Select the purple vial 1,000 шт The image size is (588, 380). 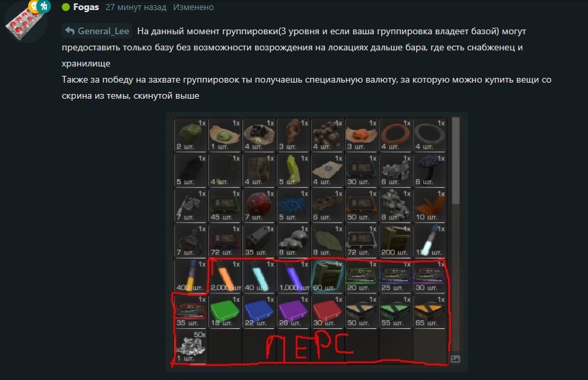(293, 277)
